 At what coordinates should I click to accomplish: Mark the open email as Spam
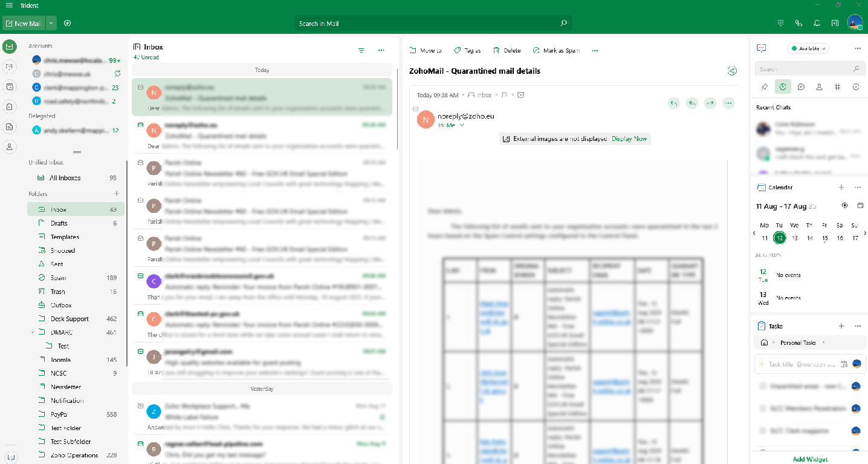tap(556, 51)
